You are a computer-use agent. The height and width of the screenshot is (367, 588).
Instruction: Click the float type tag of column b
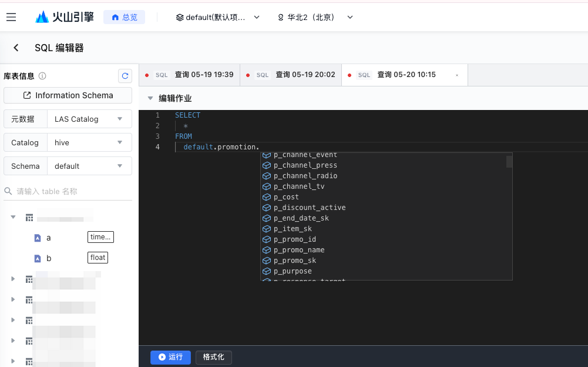coord(98,258)
